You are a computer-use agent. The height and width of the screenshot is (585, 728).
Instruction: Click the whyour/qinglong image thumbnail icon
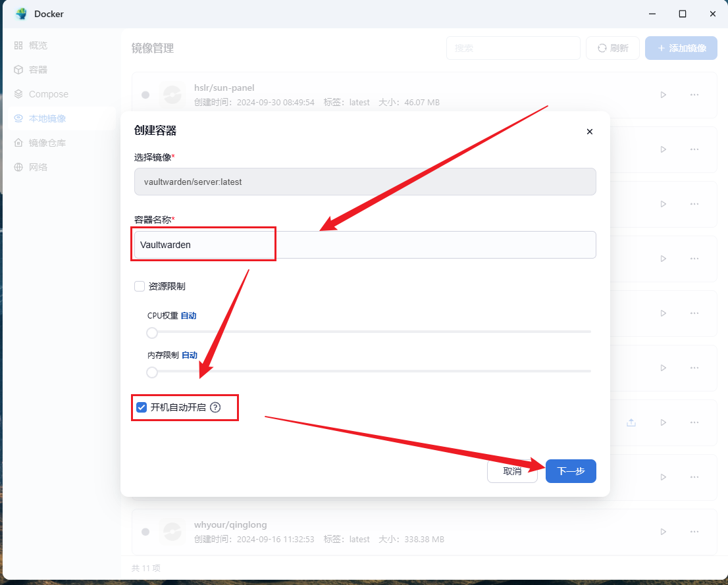click(x=172, y=532)
